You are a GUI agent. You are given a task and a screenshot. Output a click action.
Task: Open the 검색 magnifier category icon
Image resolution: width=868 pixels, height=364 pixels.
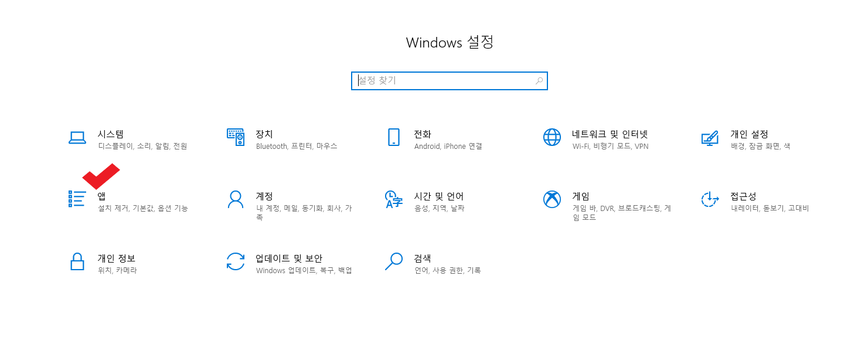click(393, 261)
